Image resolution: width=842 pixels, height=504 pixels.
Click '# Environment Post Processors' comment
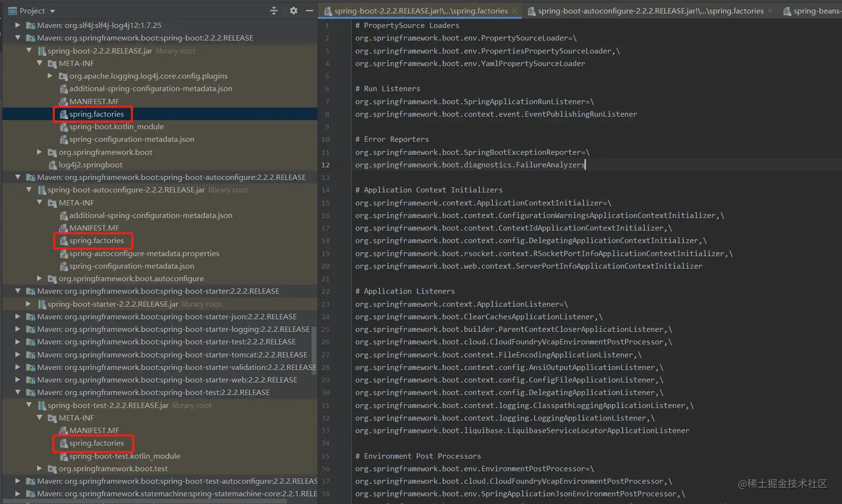coord(418,456)
